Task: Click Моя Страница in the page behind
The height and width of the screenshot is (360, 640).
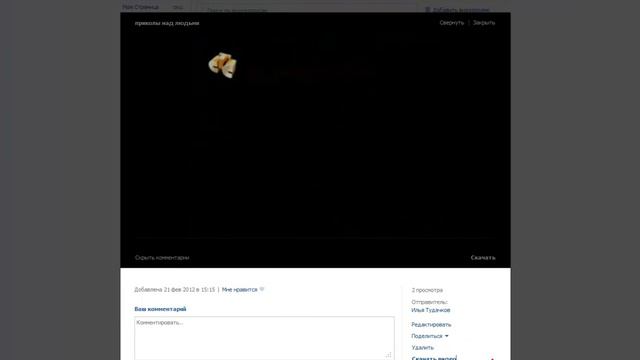Action: point(140,7)
